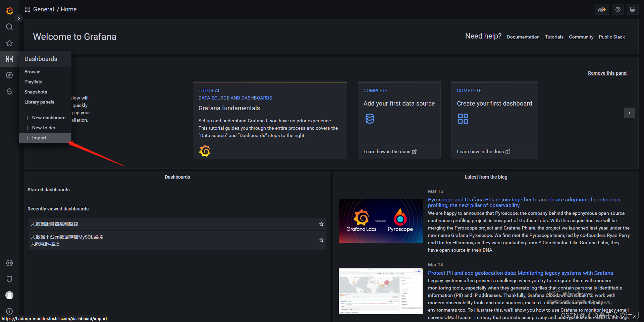
Task: Click Learn how in docs for data source
Action: [x=390, y=151]
